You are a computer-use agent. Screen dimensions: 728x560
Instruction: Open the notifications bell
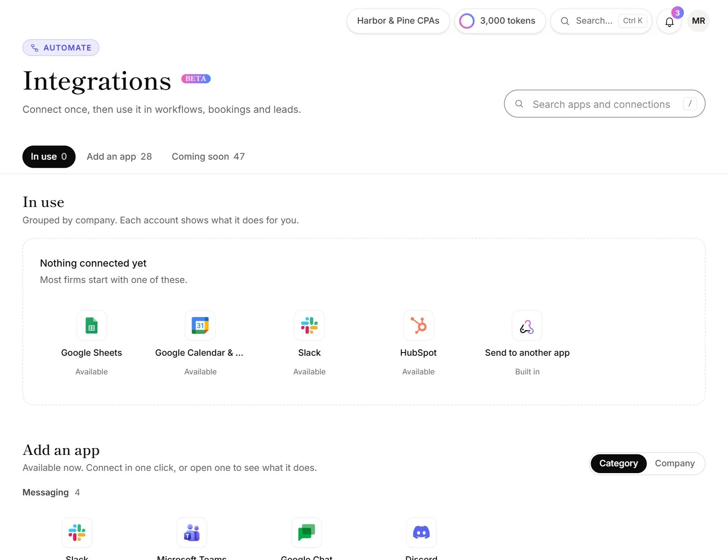pyautogui.click(x=669, y=21)
